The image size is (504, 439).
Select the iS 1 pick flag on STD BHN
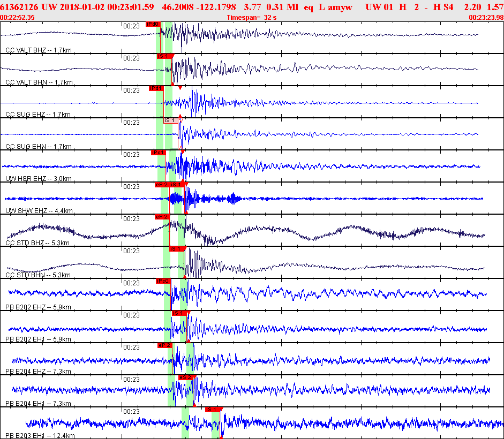(x=177, y=249)
